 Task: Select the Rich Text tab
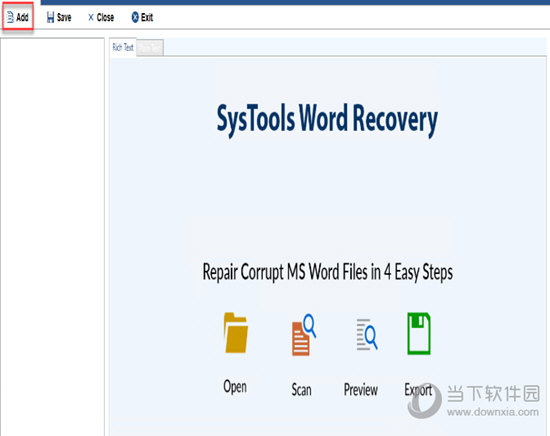tap(123, 47)
